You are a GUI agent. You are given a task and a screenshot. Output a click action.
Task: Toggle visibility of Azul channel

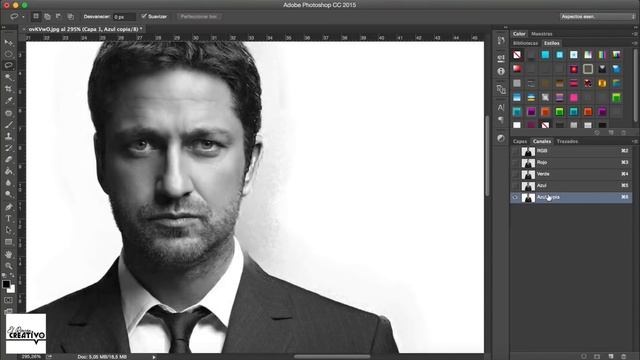tap(515, 186)
